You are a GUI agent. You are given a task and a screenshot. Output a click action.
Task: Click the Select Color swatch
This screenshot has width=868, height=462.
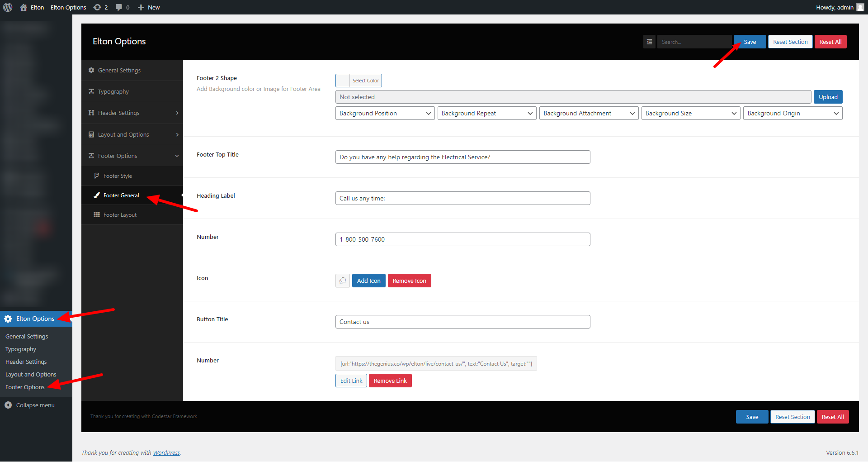343,81
